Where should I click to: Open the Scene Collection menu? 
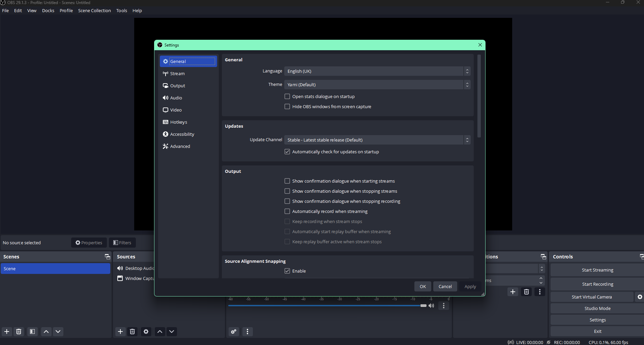click(94, 10)
